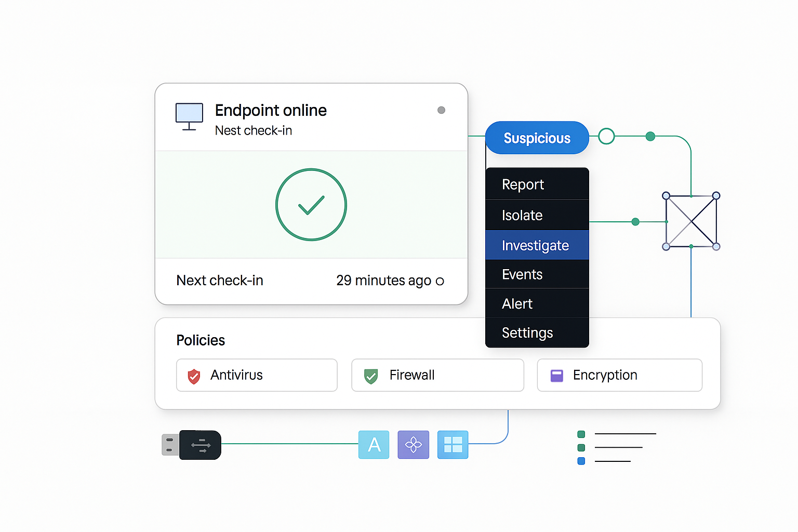Choose Isolate in the action menu
The image size is (798, 532).
[x=537, y=215]
